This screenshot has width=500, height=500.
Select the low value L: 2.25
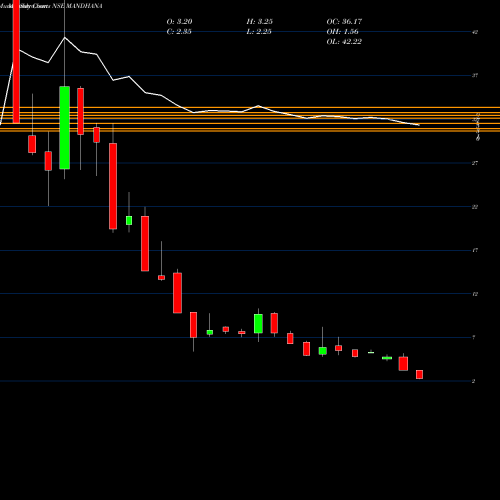pos(259,32)
